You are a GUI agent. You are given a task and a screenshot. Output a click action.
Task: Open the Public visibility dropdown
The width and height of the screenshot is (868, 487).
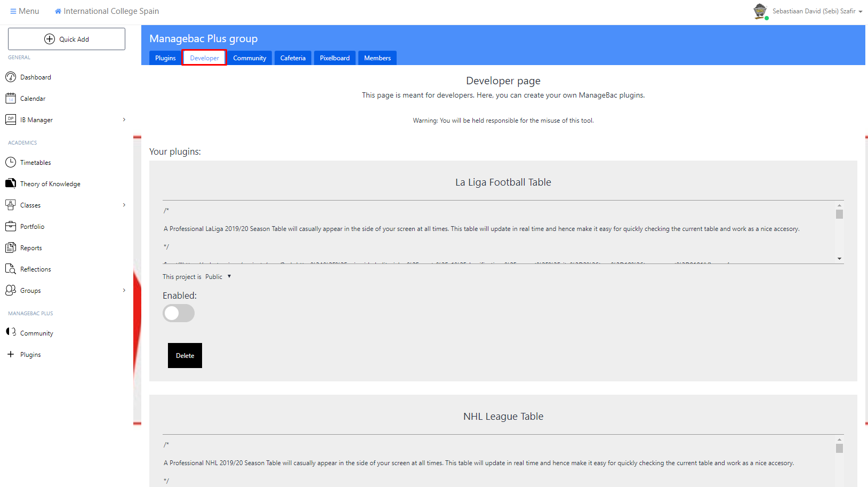(x=218, y=277)
